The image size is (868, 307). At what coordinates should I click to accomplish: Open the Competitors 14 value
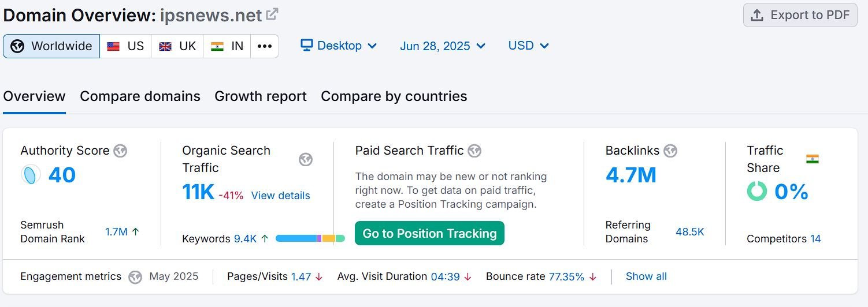click(815, 239)
